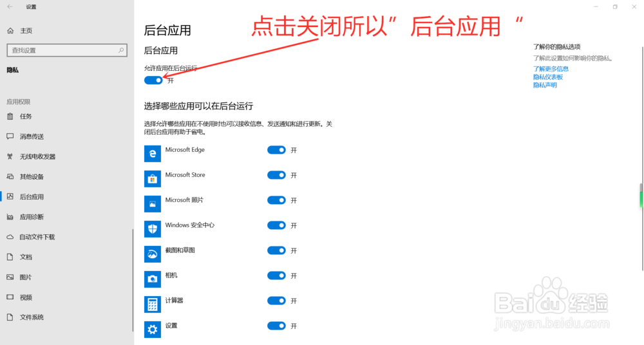Image resolution: width=644 pixels, height=345 pixels.
Task: Click the 无线电收发器 antenna icon
Action: click(x=10, y=156)
